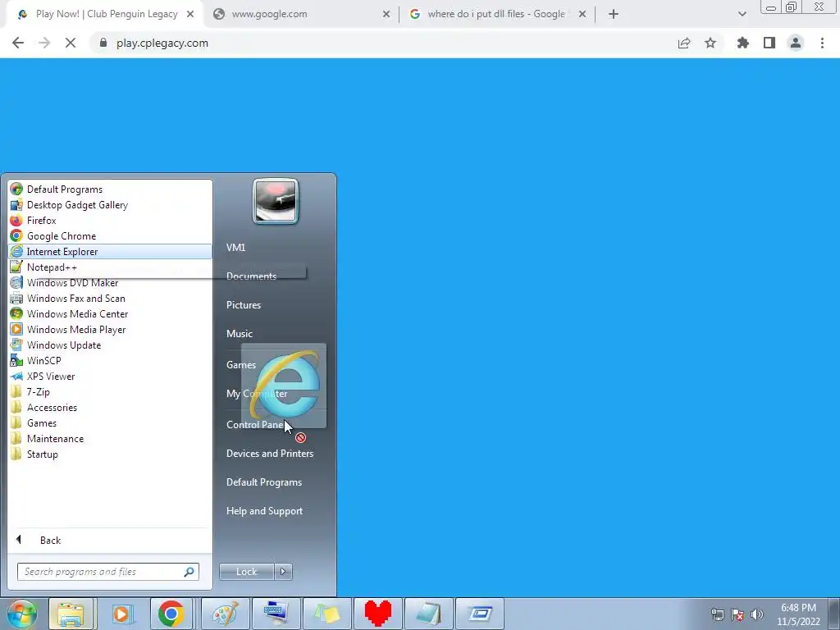Open Chrome's three-dot menu

[822, 43]
